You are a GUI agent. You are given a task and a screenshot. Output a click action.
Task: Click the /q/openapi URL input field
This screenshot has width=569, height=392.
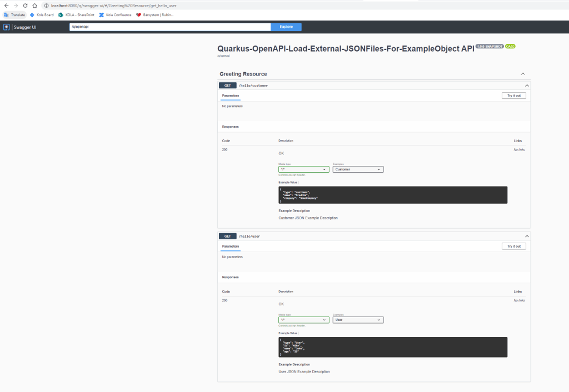click(169, 27)
